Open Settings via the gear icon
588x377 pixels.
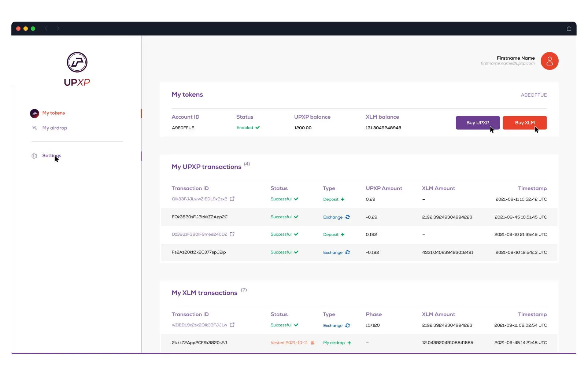point(34,156)
